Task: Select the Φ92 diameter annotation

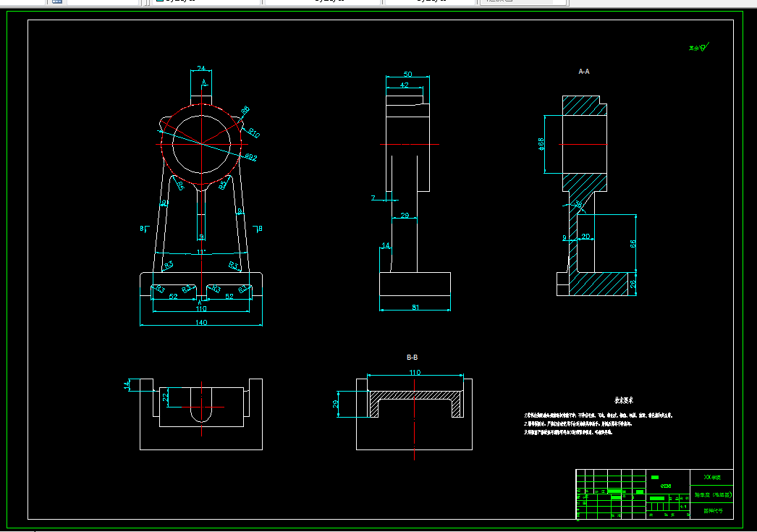Action: (x=251, y=157)
